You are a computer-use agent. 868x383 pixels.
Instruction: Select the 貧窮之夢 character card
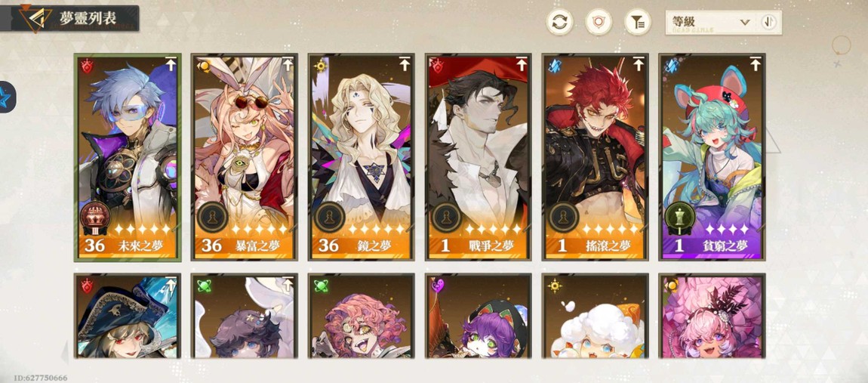point(712,157)
